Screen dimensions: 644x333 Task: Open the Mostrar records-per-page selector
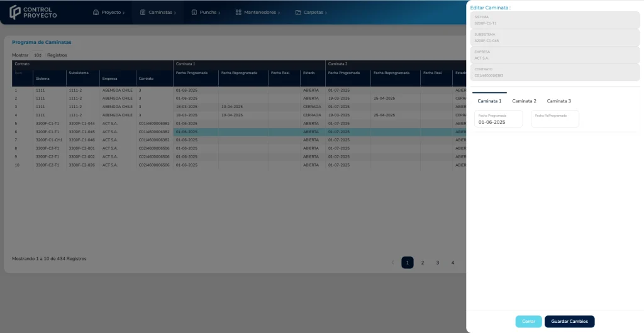[x=38, y=55]
